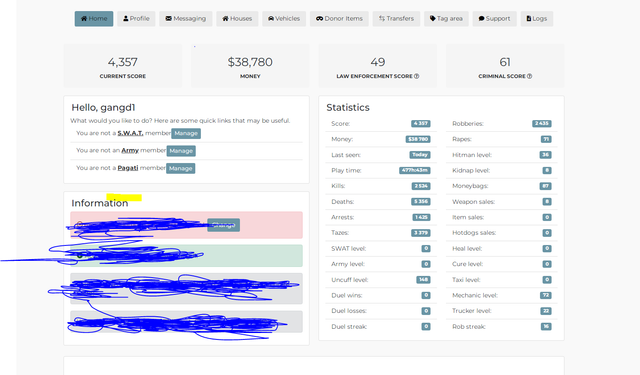640x375 pixels.
Task: Click the Kills value badge
Action: pos(421,186)
